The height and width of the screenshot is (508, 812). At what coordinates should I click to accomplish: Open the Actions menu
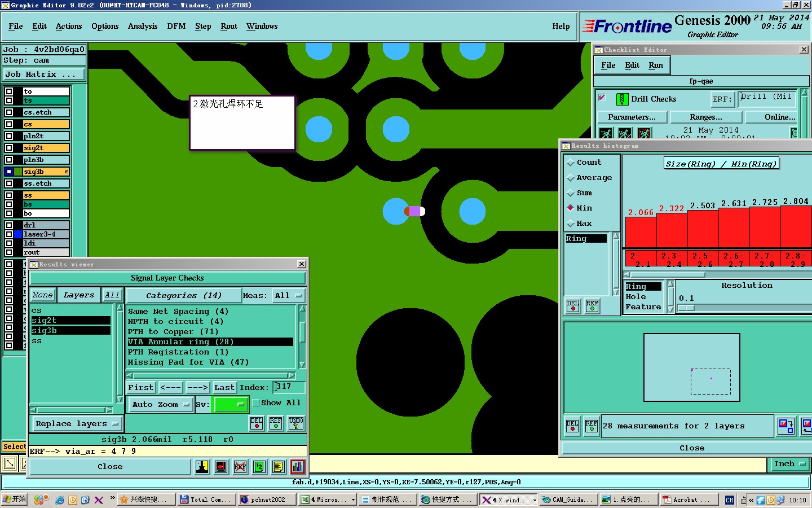[x=69, y=27]
